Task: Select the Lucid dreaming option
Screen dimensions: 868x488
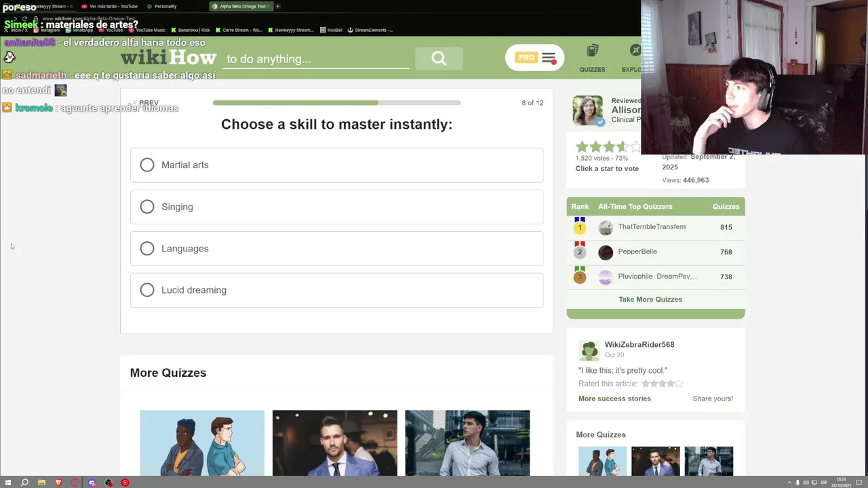Action: 336,290
